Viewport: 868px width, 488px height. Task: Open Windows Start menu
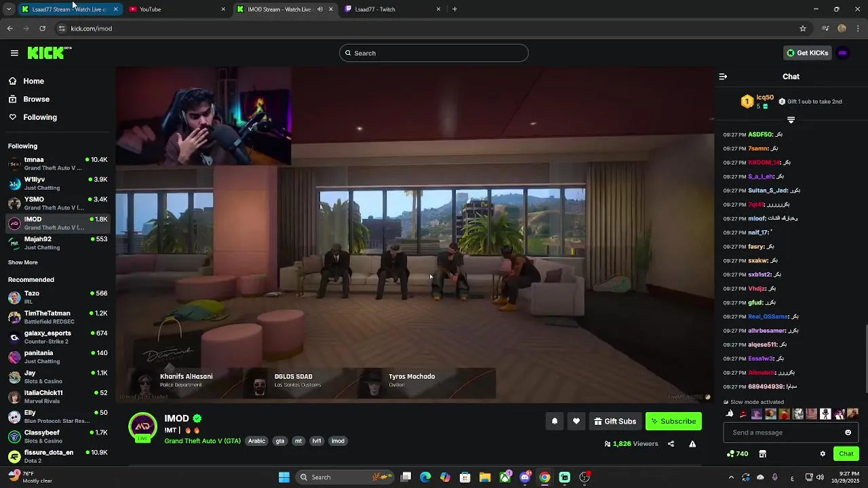coord(283,477)
